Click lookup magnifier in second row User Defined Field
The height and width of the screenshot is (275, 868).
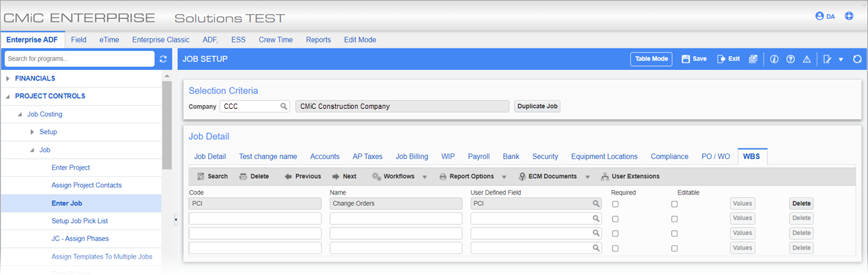click(x=595, y=218)
